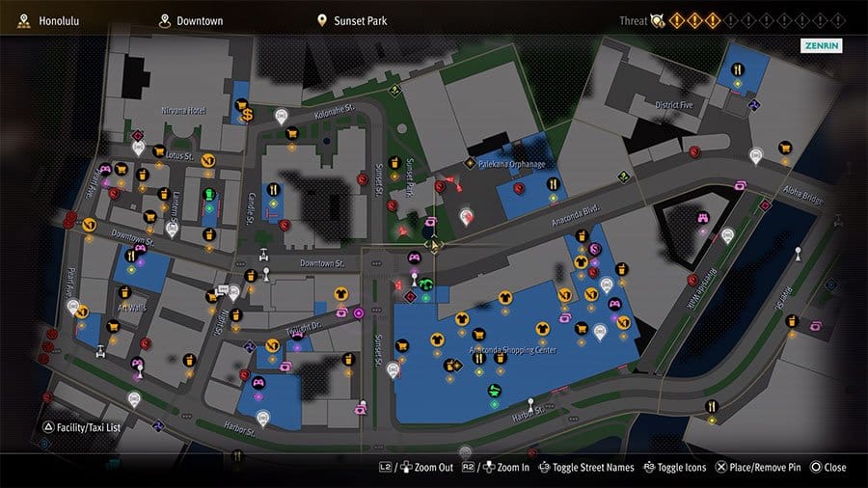
Task: Click the Palekana Orphanage diamond marker
Action: click(470, 163)
